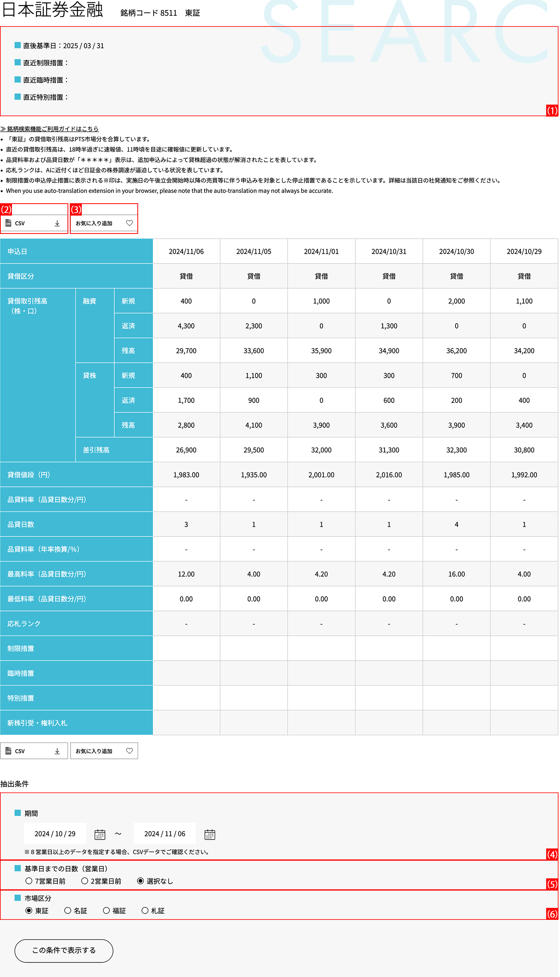
Task: Click the price value 1,983.00
Action: (x=186, y=475)
